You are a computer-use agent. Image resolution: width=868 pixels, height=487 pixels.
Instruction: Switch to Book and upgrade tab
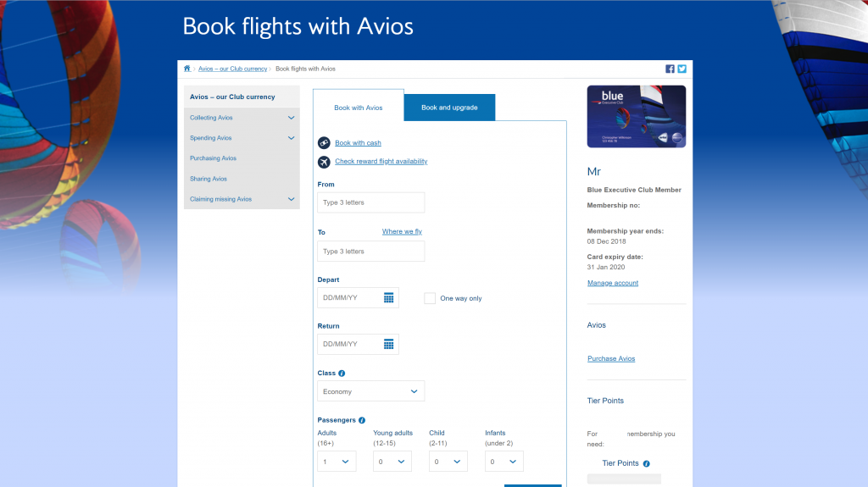(x=449, y=108)
